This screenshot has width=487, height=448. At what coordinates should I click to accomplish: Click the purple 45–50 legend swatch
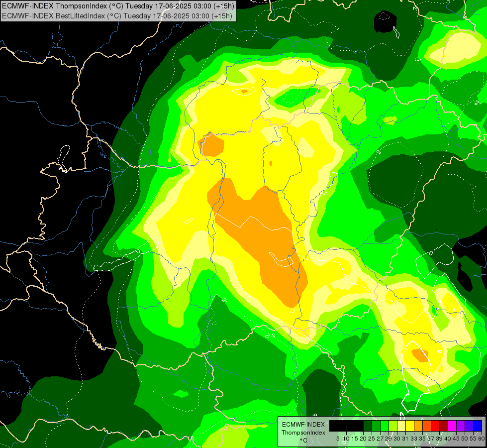pyautogui.click(x=461, y=426)
